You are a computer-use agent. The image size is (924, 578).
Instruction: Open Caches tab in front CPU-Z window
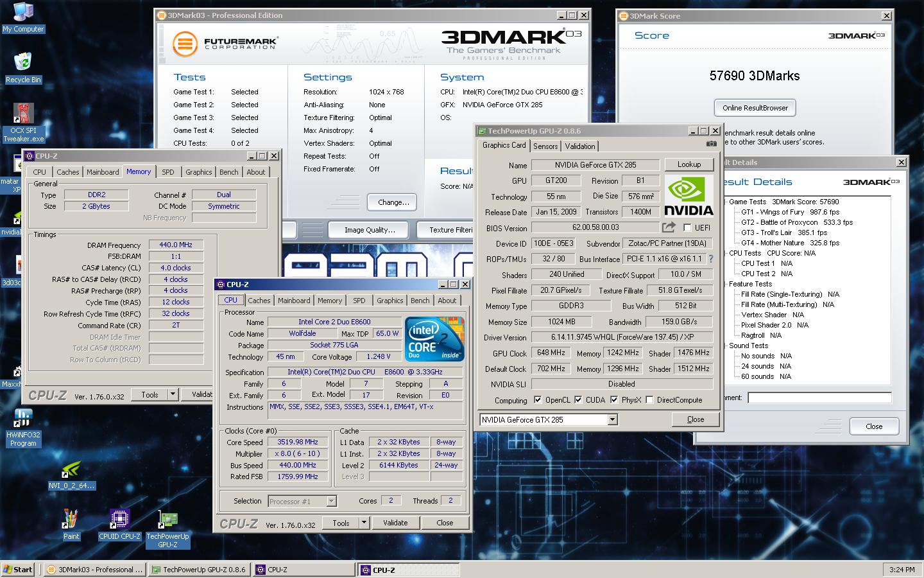[259, 301]
